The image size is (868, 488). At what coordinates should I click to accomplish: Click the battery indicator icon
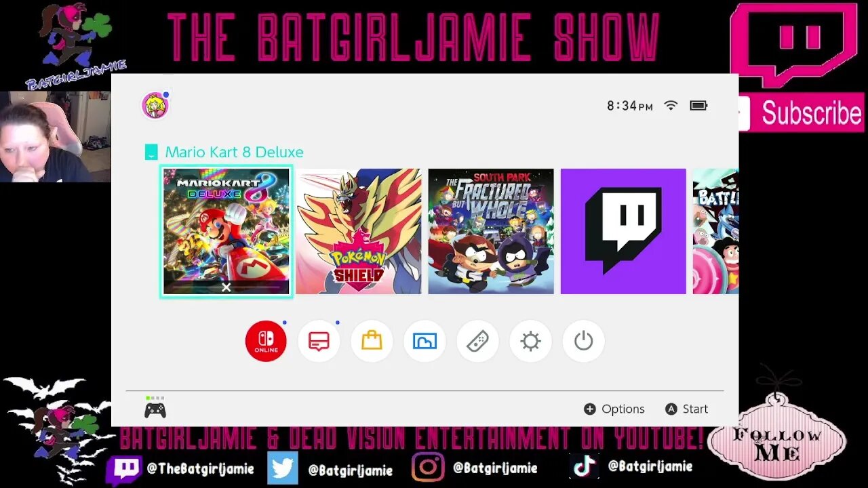pyautogui.click(x=698, y=105)
